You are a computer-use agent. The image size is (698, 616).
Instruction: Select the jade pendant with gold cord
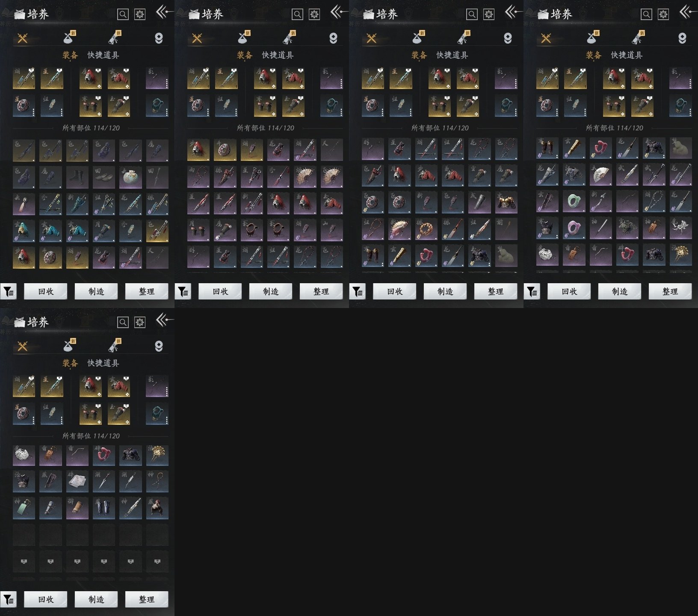point(24,508)
